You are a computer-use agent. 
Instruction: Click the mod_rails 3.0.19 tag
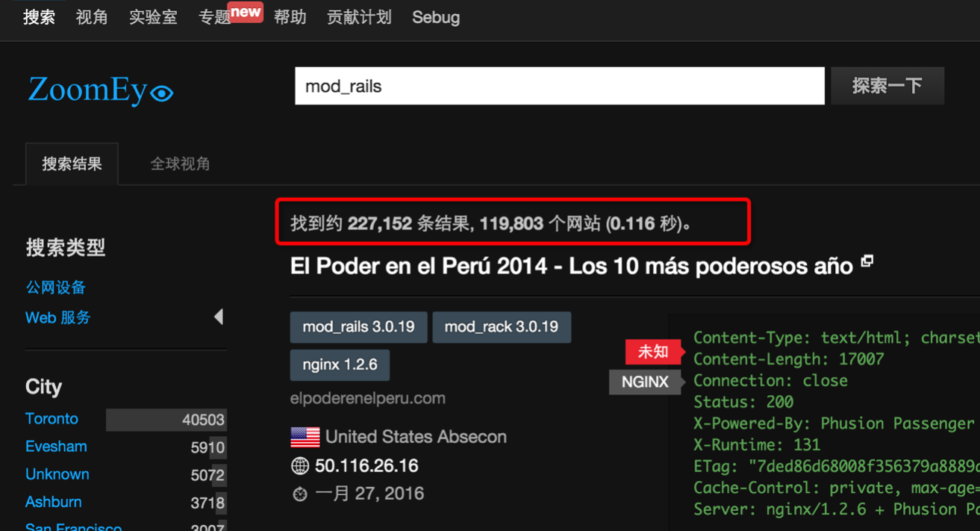358,327
